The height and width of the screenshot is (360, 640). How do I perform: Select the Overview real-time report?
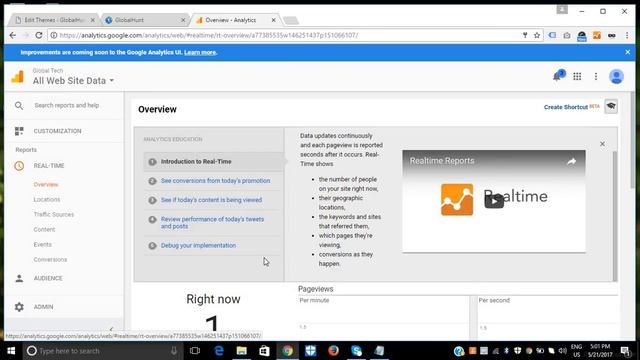coord(46,184)
